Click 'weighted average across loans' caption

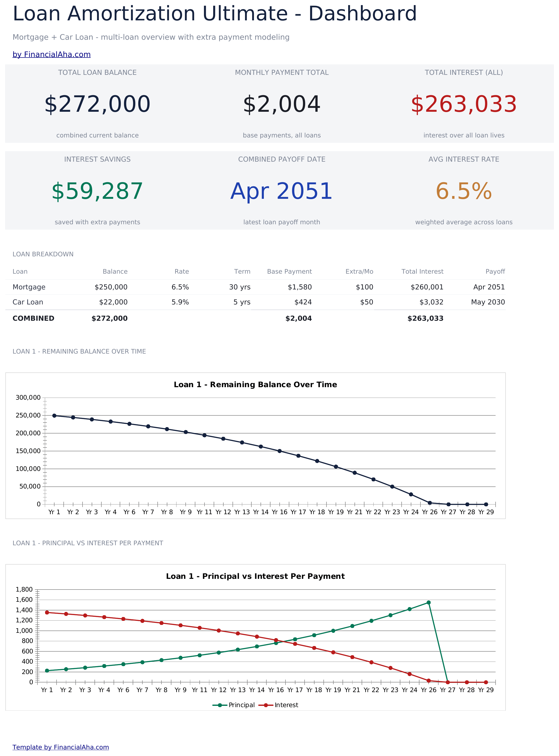pyautogui.click(x=463, y=222)
